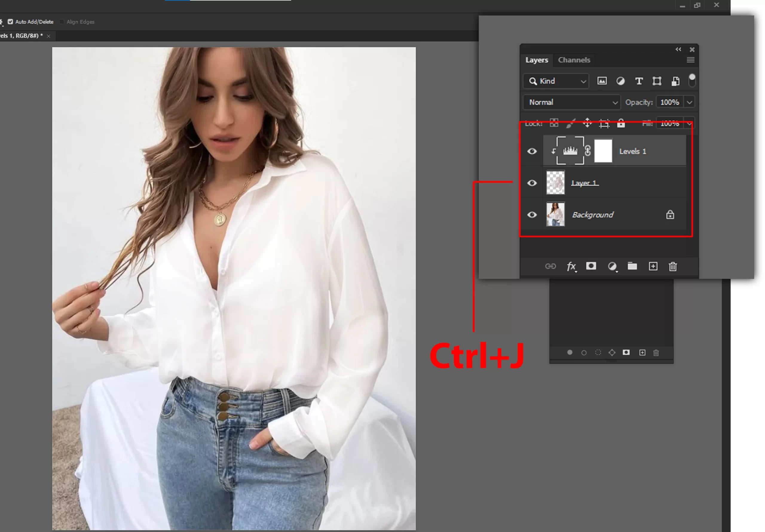Create a new layer group
This screenshot has width=765, height=532.
tap(632, 266)
